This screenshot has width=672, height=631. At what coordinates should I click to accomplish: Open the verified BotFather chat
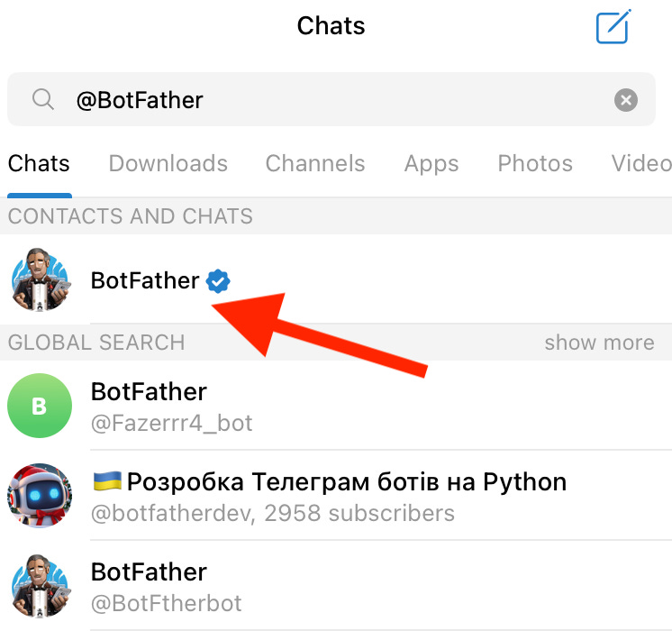(336, 279)
